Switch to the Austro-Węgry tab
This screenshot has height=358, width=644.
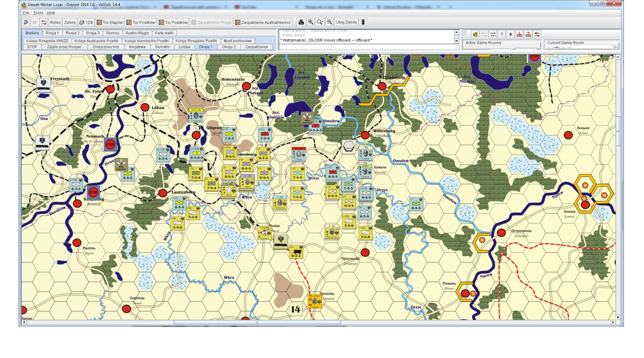coord(137,33)
